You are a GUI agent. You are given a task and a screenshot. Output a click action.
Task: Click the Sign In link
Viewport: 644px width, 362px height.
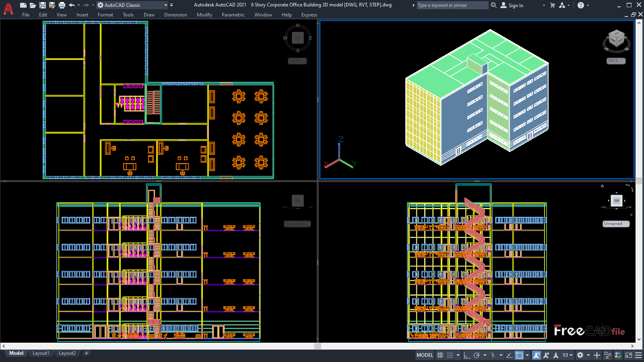515,5
